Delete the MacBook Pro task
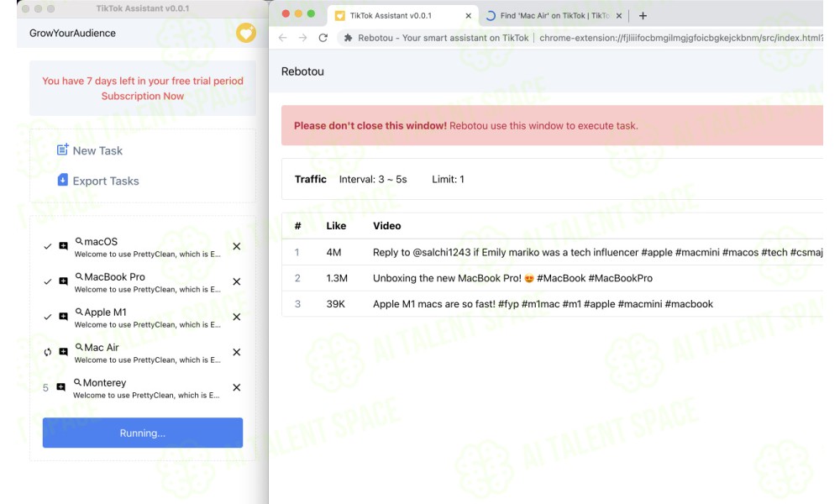 236,281
